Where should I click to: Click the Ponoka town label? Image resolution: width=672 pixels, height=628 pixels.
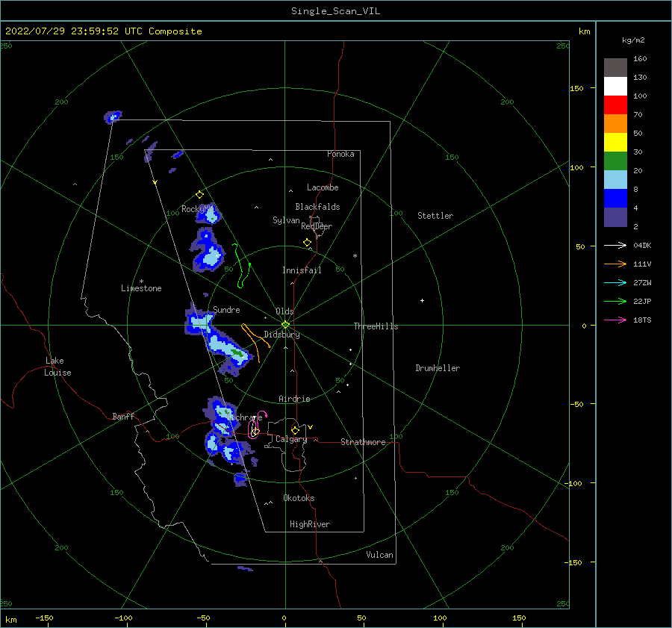point(340,154)
